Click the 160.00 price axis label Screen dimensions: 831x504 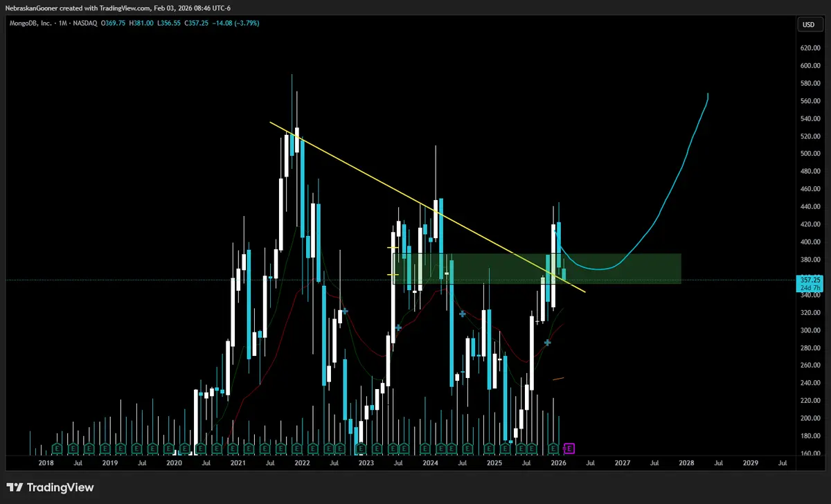coord(810,453)
